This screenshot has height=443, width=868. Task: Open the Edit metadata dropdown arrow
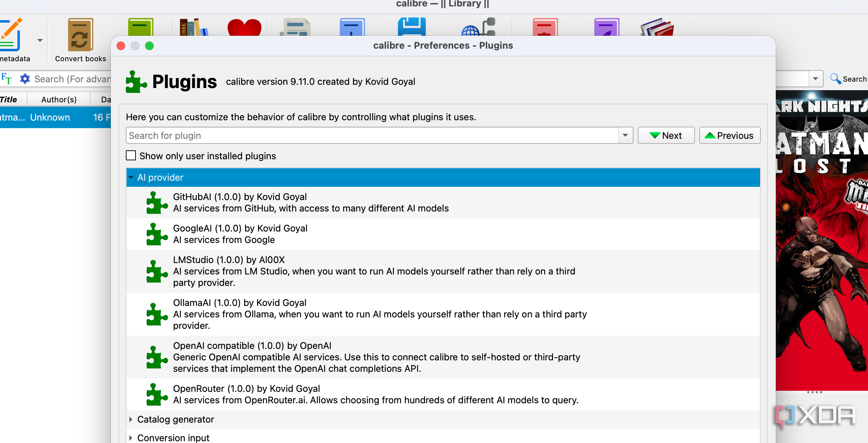click(x=40, y=40)
